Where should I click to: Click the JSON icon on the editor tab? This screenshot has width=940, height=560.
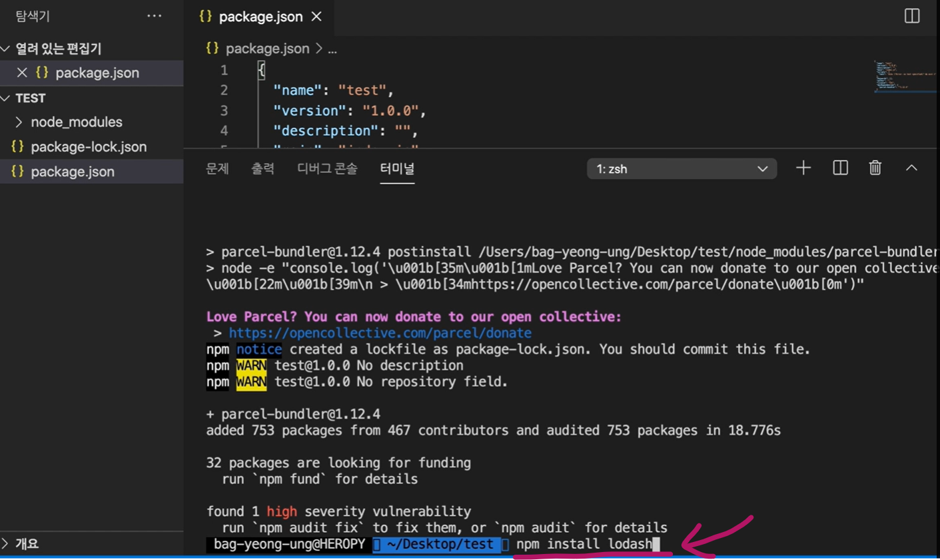click(205, 16)
